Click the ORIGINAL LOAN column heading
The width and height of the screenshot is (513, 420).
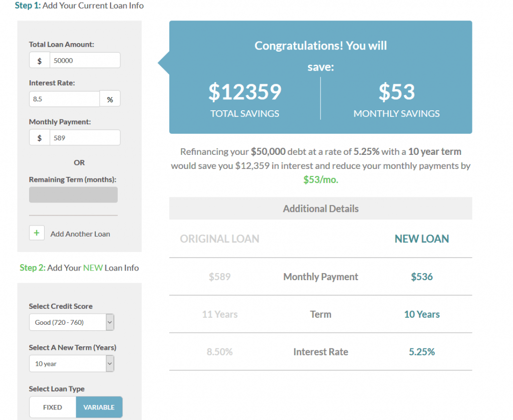point(219,239)
